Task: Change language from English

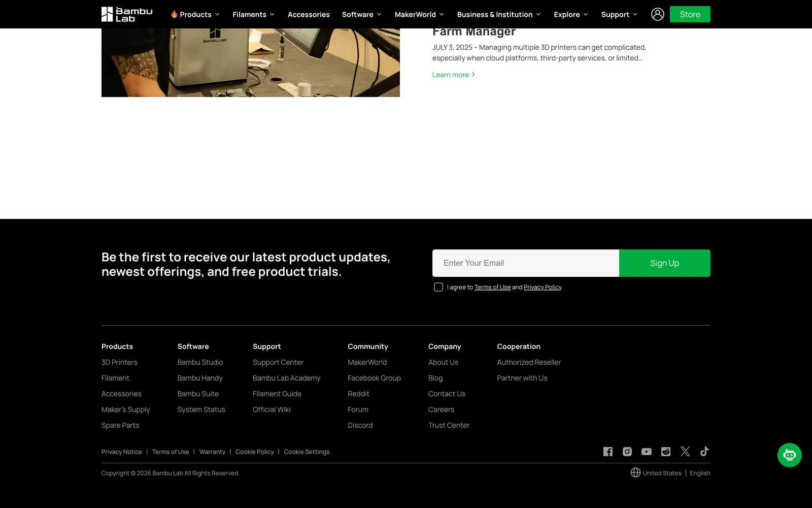Action: pos(700,473)
